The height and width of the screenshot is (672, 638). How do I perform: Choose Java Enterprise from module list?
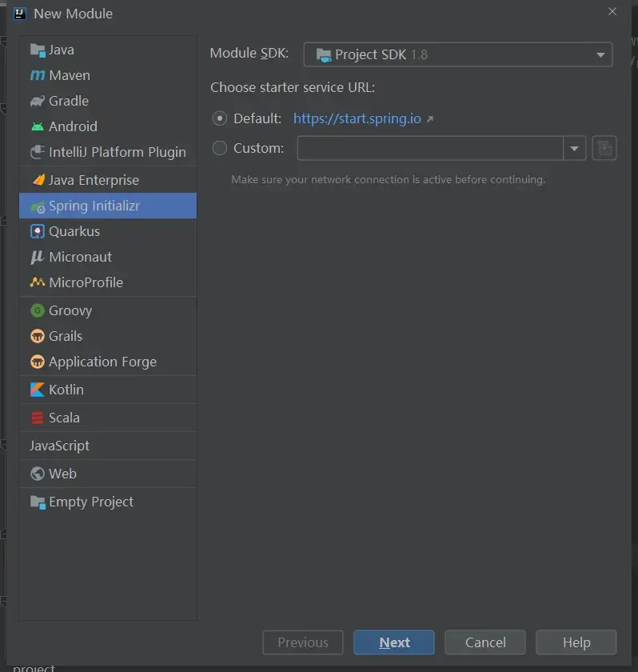coord(94,180)
